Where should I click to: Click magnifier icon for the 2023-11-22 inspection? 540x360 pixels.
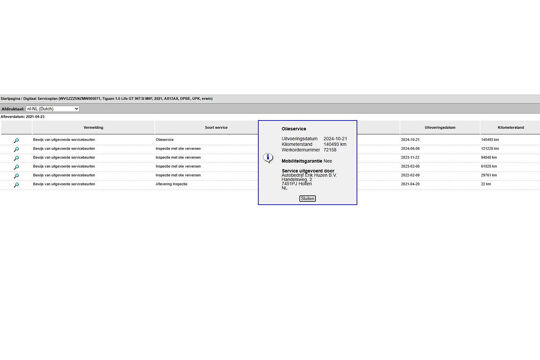click(16, 158)
